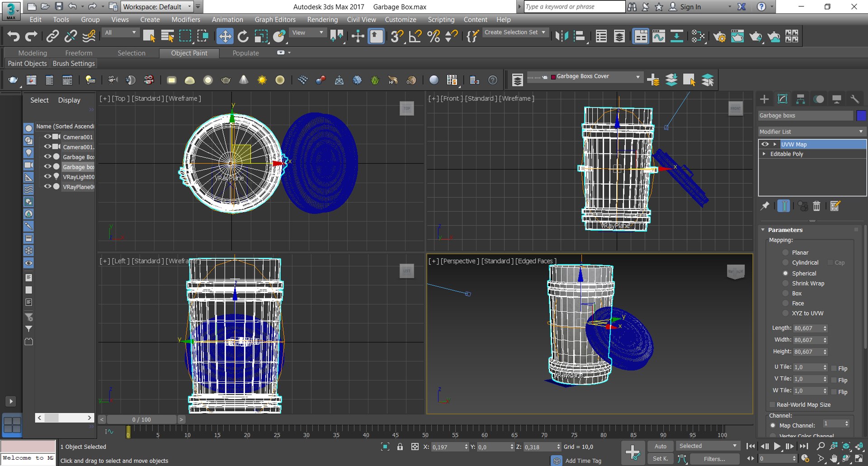Click the Redo arrow icon
The image size is (868, 466).
(x=31, y=36)
